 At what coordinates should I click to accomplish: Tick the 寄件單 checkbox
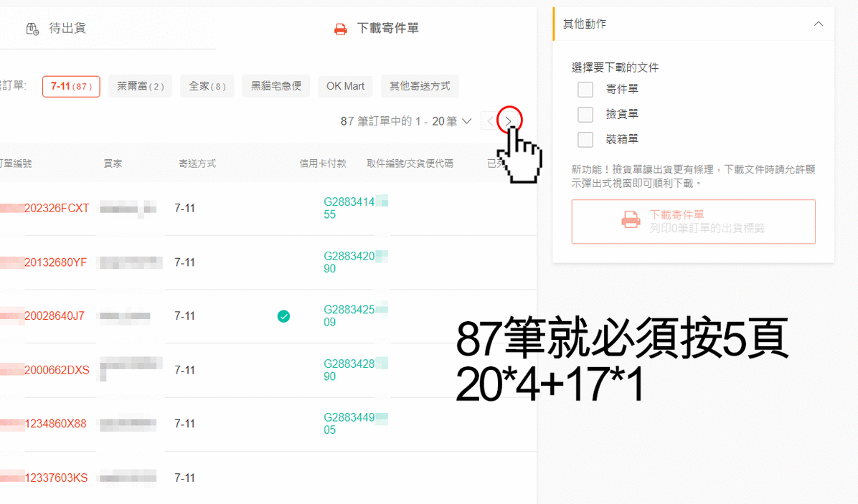coord(585,89)
